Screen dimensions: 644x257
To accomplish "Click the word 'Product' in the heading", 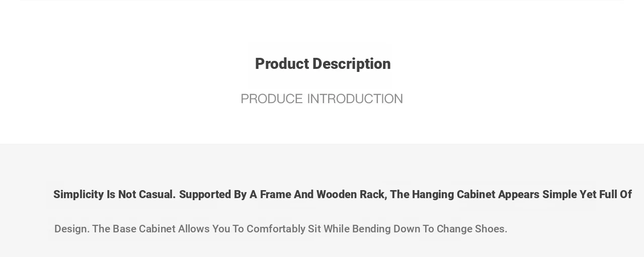I will 282,64.
